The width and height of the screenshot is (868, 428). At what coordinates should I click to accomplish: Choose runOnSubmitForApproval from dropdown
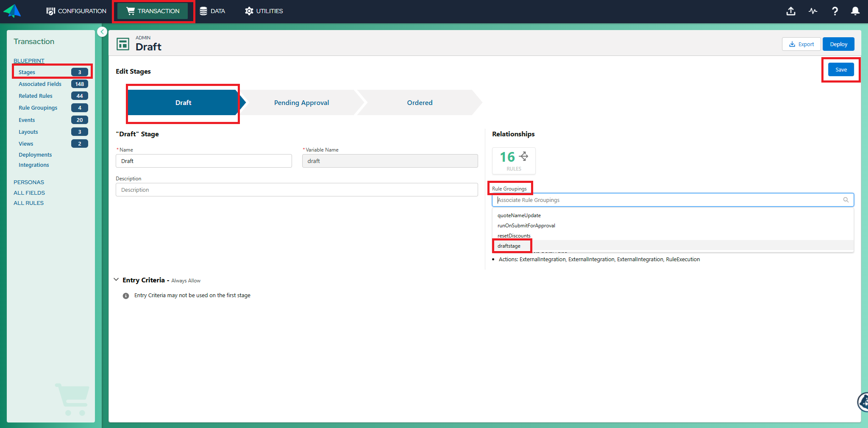[x=673, y=226]
